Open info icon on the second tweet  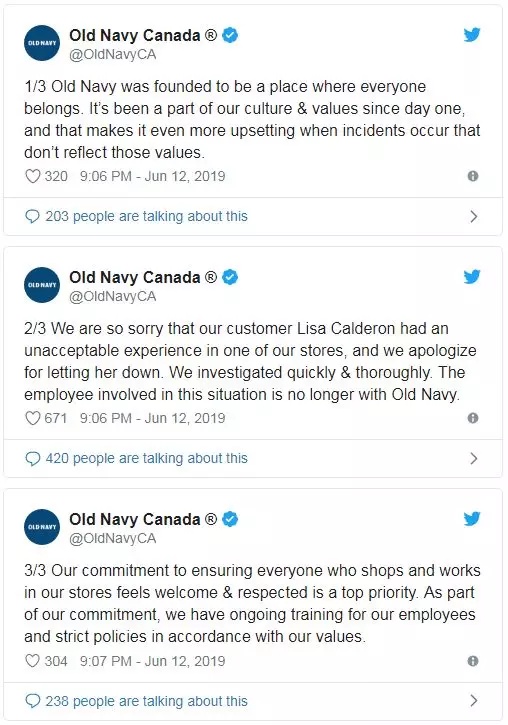[473, 418]
